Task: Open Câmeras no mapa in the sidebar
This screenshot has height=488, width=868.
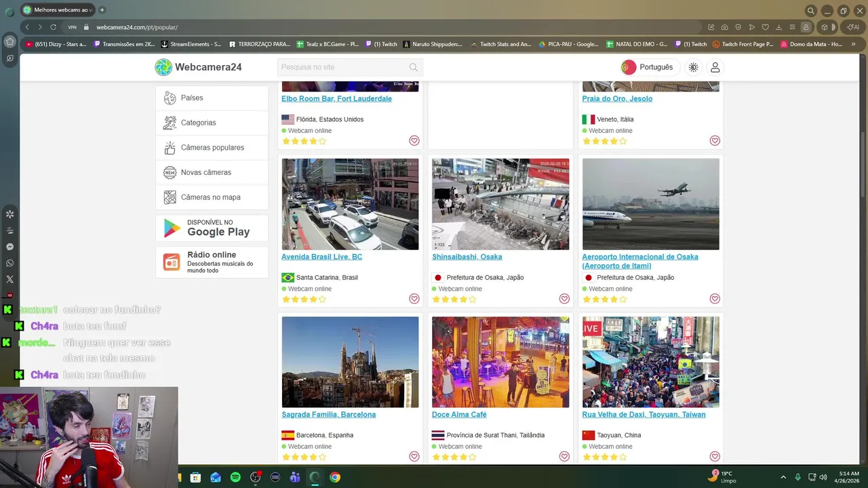Action: 212,197
